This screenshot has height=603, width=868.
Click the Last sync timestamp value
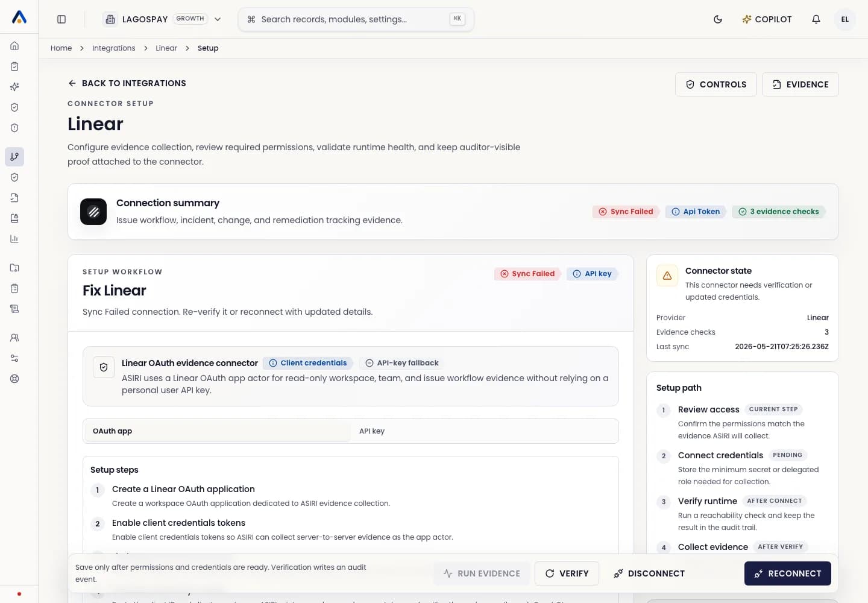click(x=782, y=347)
